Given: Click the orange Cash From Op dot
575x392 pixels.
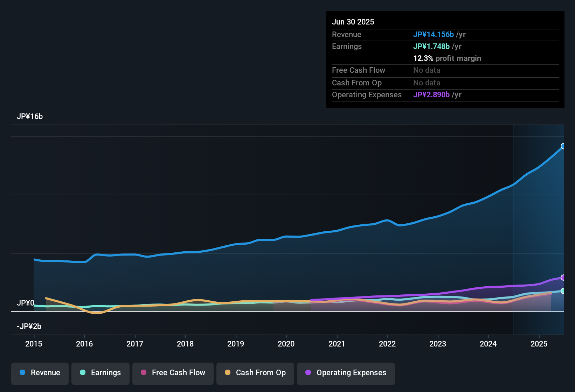Looking at the screenshot, I should click(x=228, y=372).
